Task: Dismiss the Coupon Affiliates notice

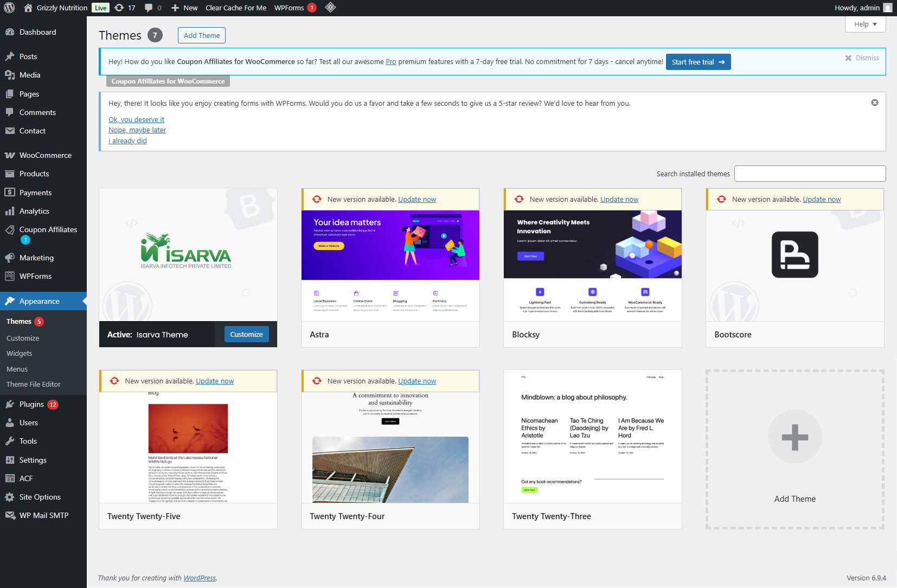Action: click(x=862, y=58)
